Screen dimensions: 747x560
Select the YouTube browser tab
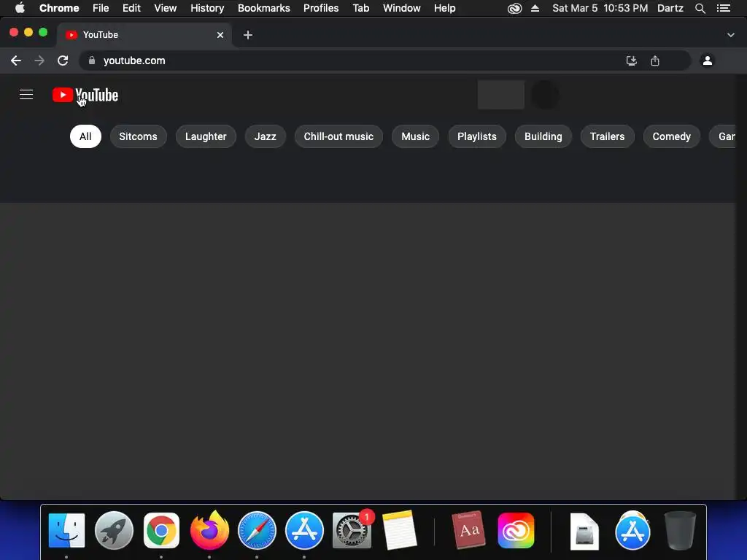point(145,35)
